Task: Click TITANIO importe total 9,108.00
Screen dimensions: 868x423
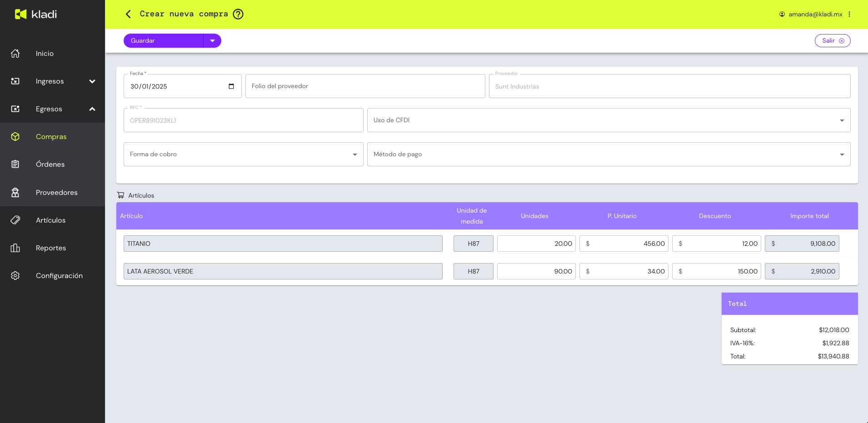Action: coord(802,244)
